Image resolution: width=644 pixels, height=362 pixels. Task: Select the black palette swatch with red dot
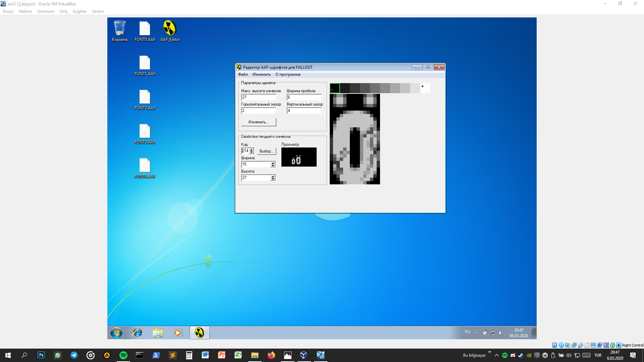(335, 88)
